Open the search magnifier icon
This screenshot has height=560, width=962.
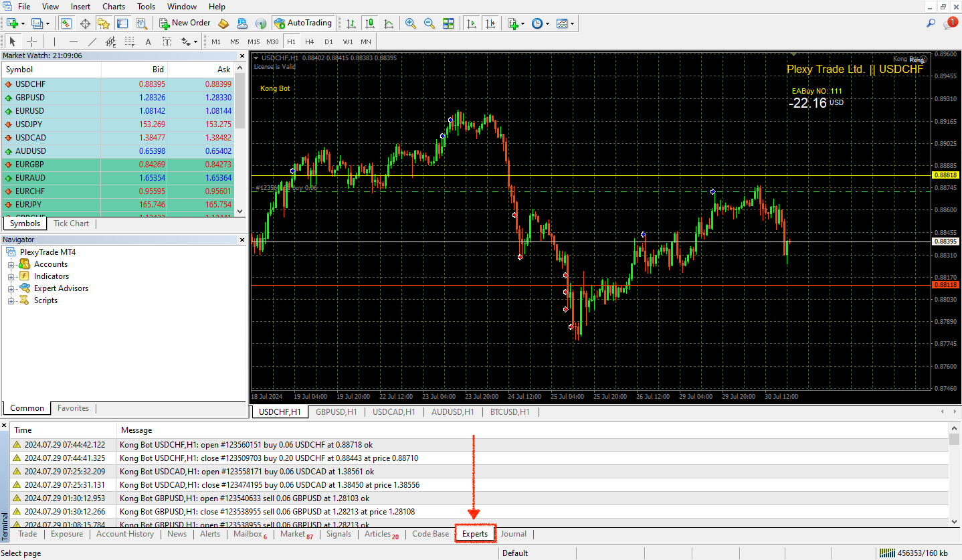931,23
